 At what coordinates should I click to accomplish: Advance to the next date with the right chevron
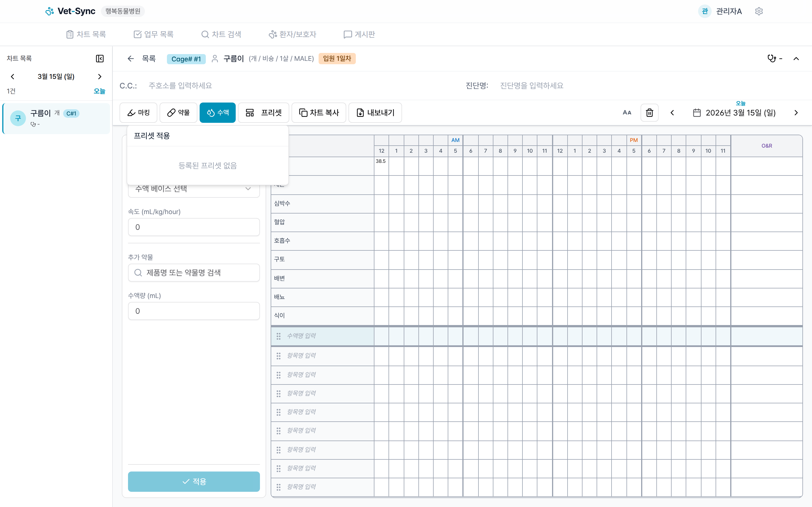pos(796,113)
